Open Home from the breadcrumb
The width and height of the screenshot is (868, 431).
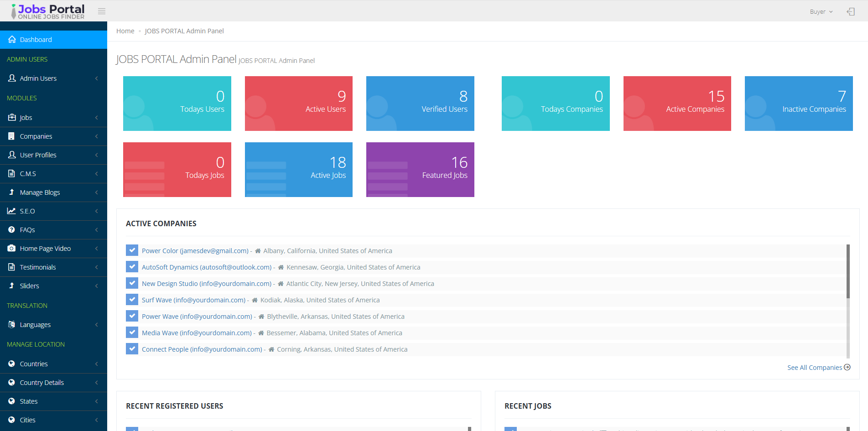[125, 31]
